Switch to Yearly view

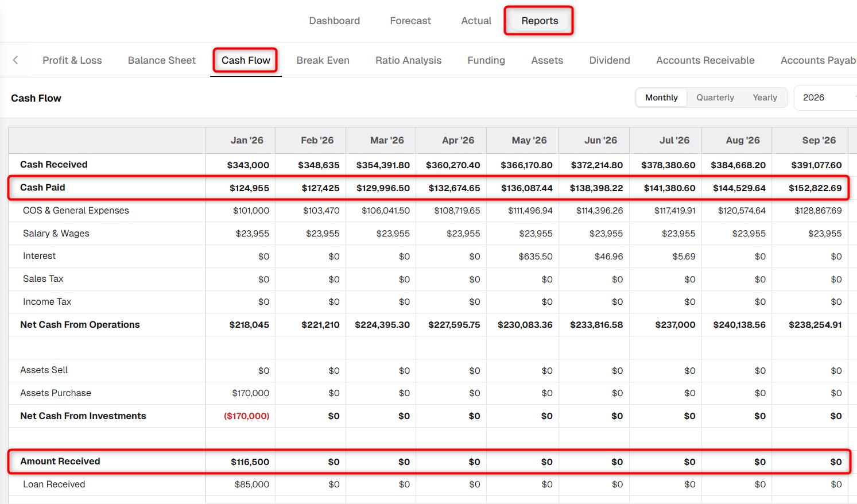coord(765,98)
